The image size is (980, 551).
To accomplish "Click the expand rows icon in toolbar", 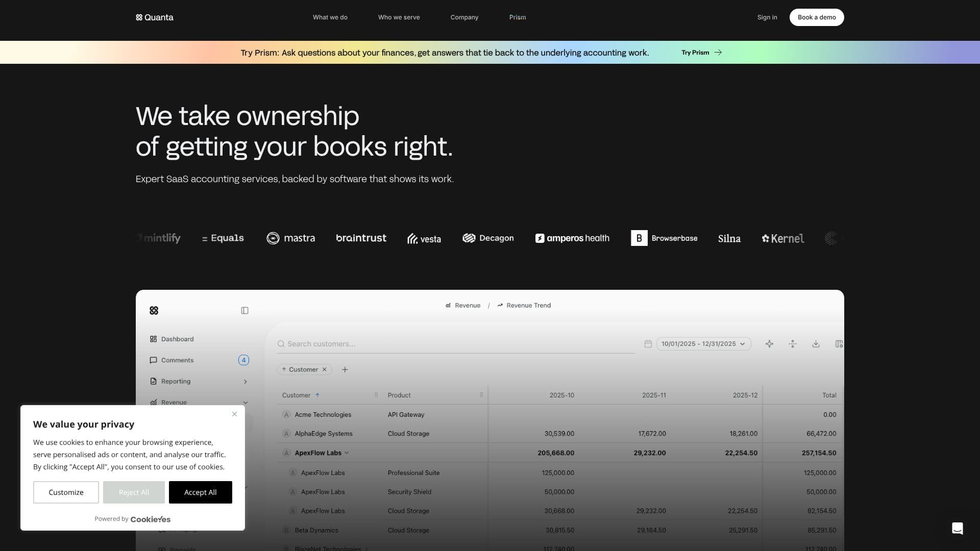I will [793, 344].
